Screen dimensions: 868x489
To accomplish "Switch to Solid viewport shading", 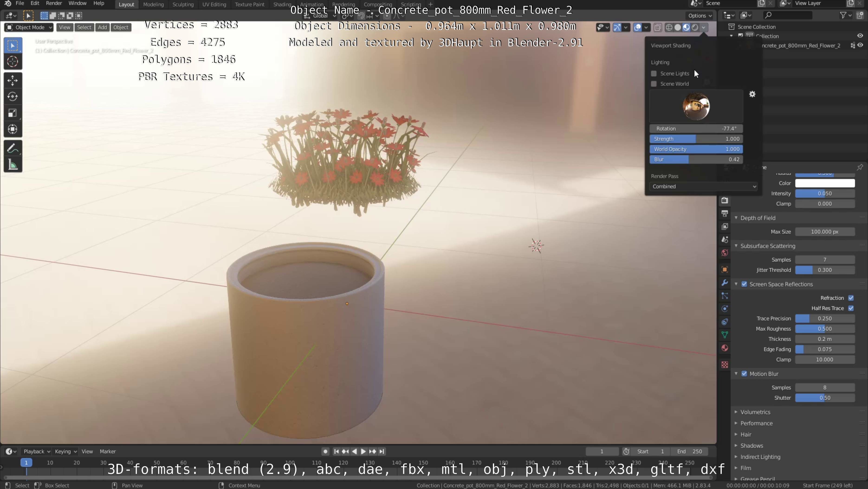I will point(678,28).
